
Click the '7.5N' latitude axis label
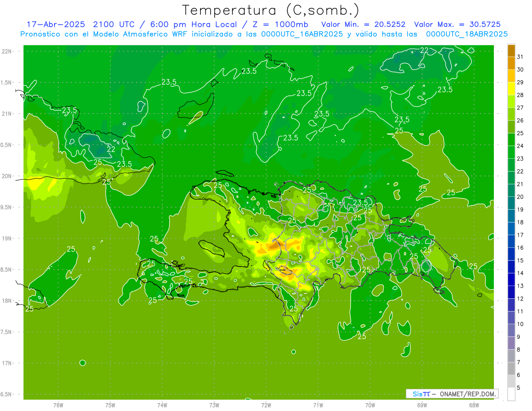(x=6, y=332)
